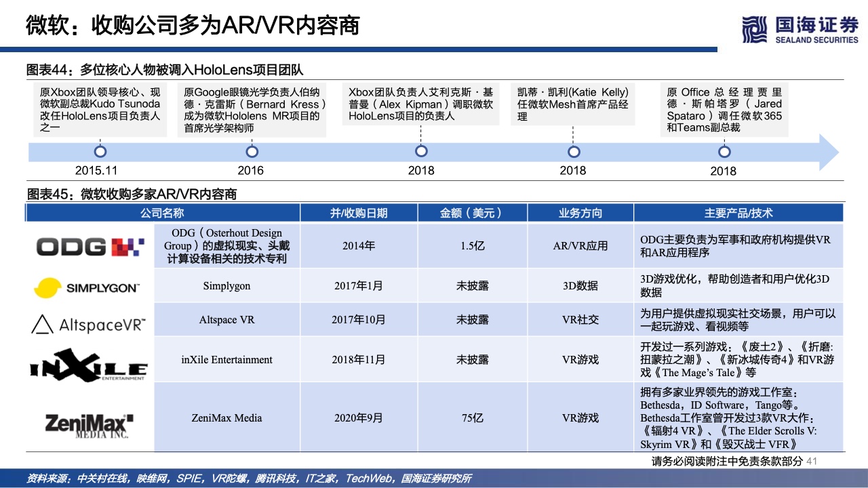
Task: Click the 主要产品/技术 column header
Action: click(738, 213)
